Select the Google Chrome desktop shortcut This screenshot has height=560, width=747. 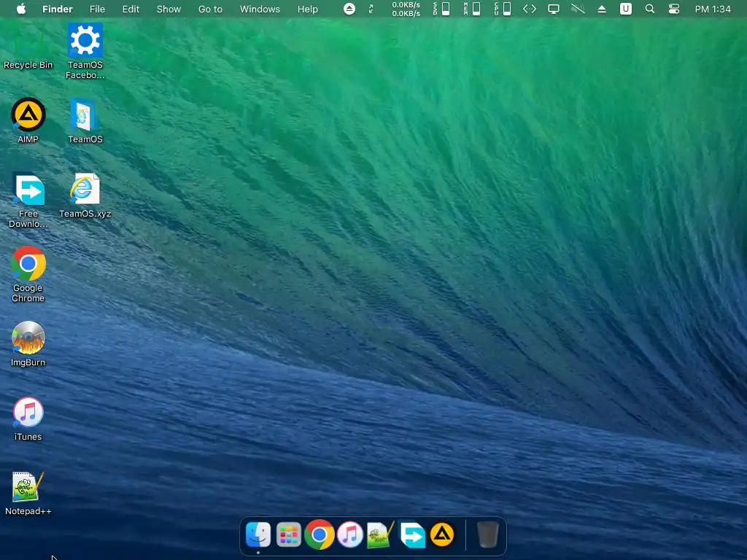(28, 274)
